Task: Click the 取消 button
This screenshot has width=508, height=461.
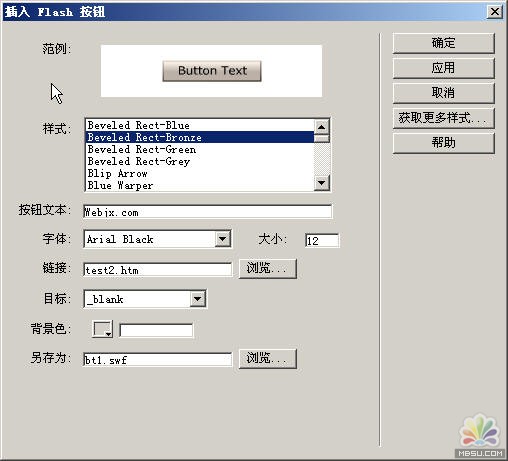Action: click(443, 93)
